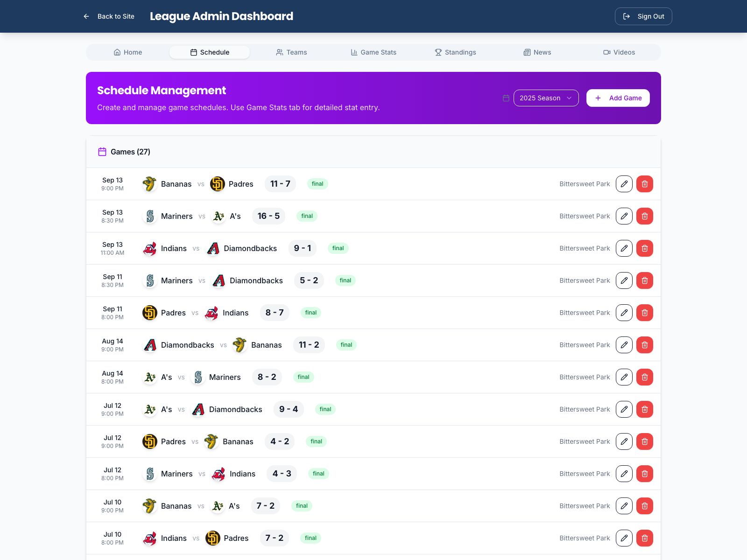Select the Teams people icon

tap(280, 52)
